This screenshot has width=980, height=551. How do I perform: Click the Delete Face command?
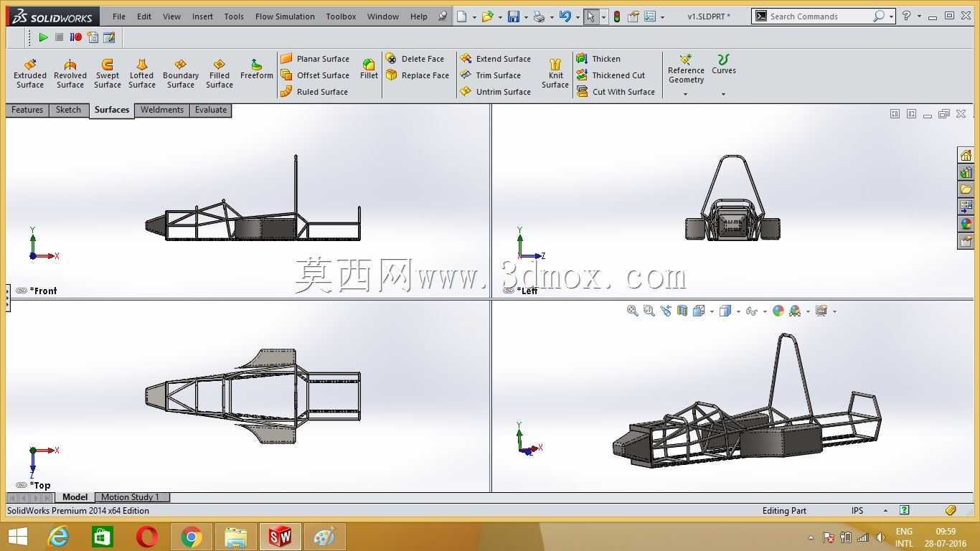(x=415, y=59)
